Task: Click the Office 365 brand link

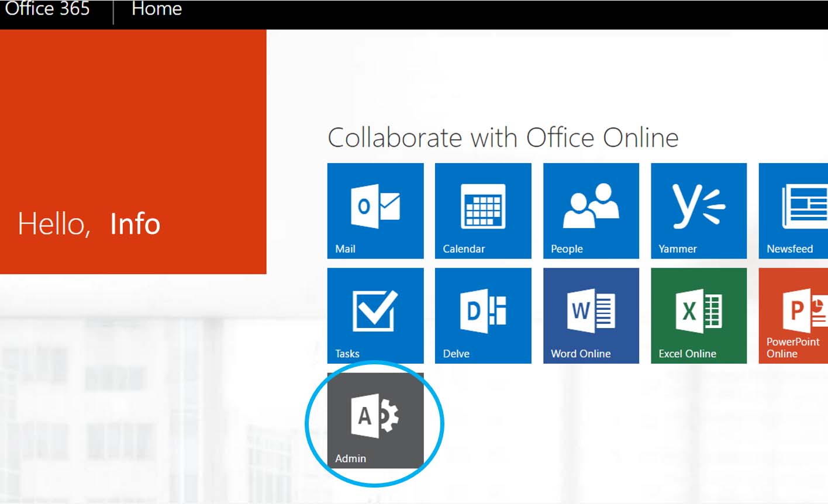Action: [47, 9]
